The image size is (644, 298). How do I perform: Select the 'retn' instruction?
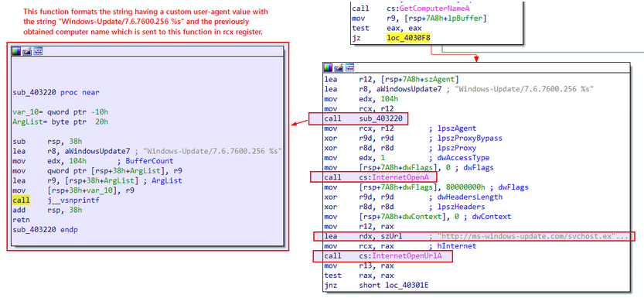(22, 221)
